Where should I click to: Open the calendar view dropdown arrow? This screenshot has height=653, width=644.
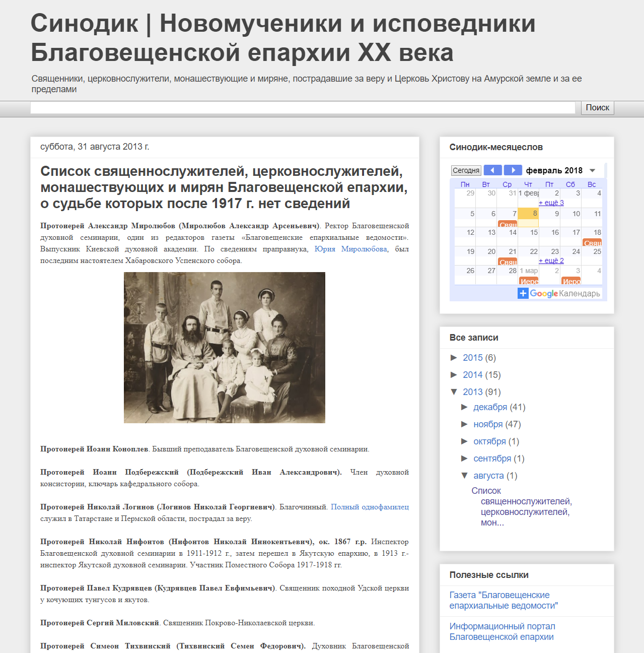point(593,170)
